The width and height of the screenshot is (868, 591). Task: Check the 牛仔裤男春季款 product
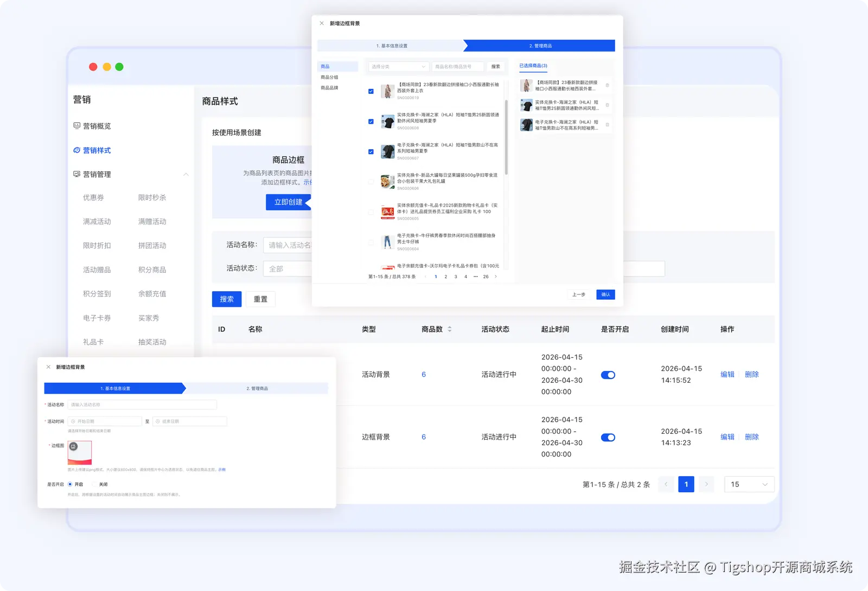pos(371,242)
